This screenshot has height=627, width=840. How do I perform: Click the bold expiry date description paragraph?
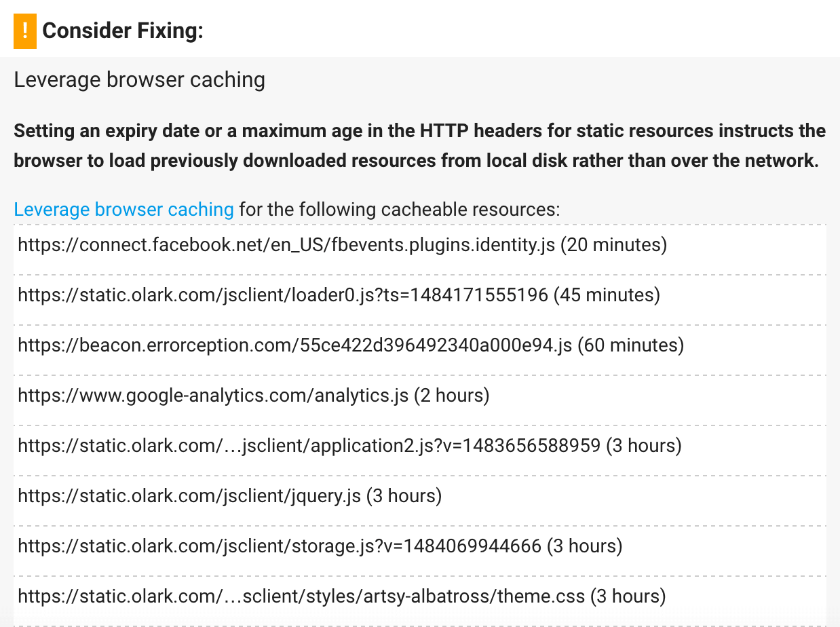point(419,145)
